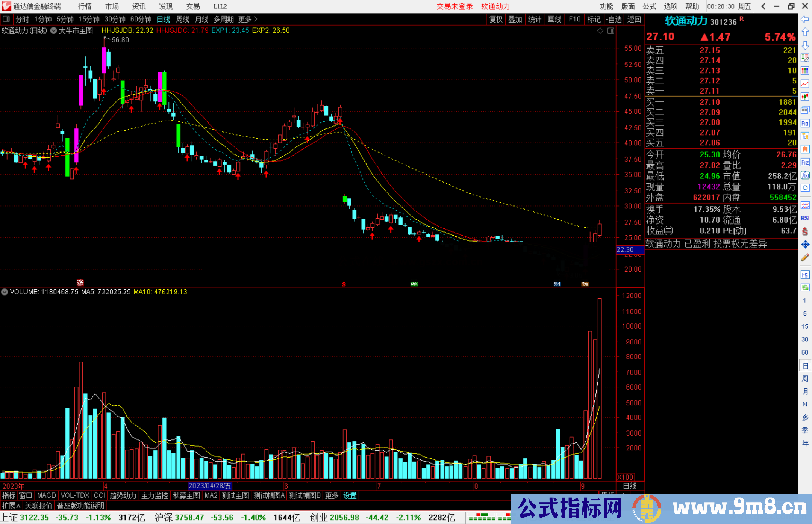Click the diamond marker above the price axis
This screenshot has height=524, width=812.
[600, 31]
